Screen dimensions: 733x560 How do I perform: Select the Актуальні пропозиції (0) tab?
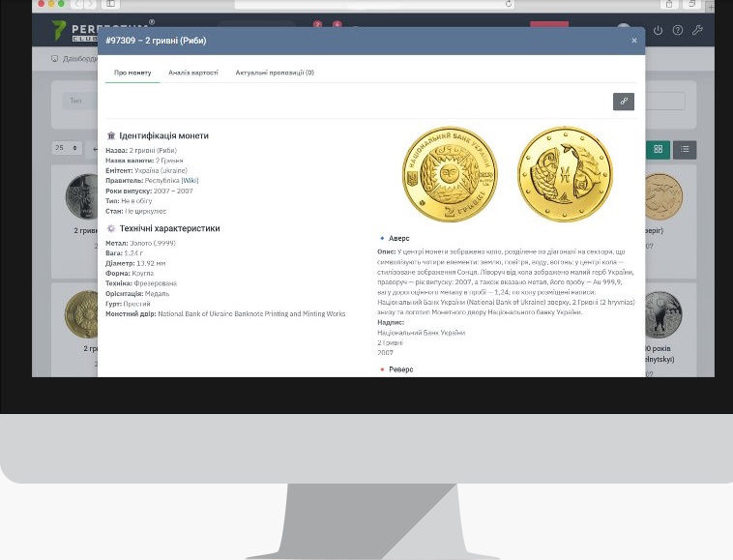coord(275,73)
